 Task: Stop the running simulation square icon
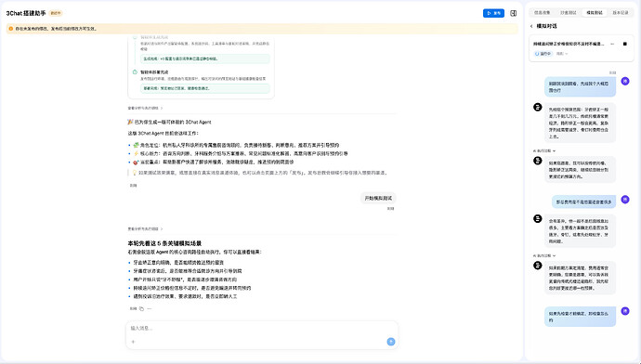624,44
